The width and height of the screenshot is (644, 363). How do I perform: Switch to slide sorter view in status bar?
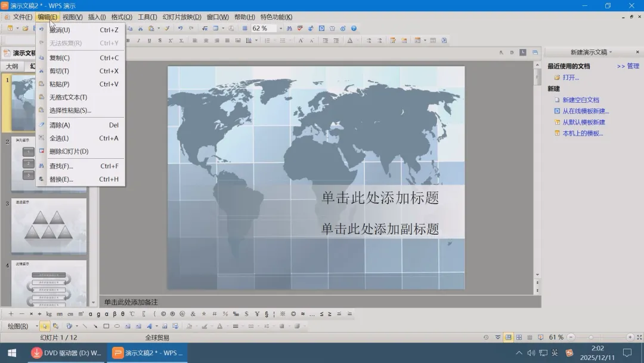pyautogui.click(x=519, y=337)
